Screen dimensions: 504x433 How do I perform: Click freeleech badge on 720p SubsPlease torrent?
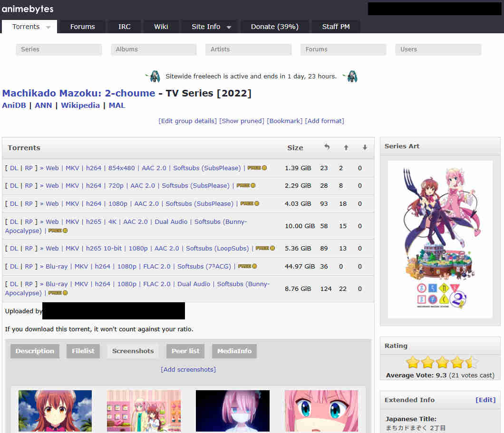coord(246,186)
